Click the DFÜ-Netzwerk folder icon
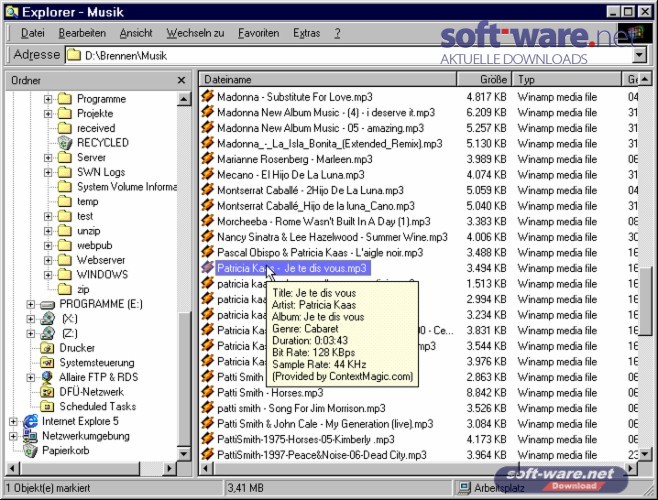The height and width of the screenshot is (500, 658). pyautogui.click(x=47, y=392)
